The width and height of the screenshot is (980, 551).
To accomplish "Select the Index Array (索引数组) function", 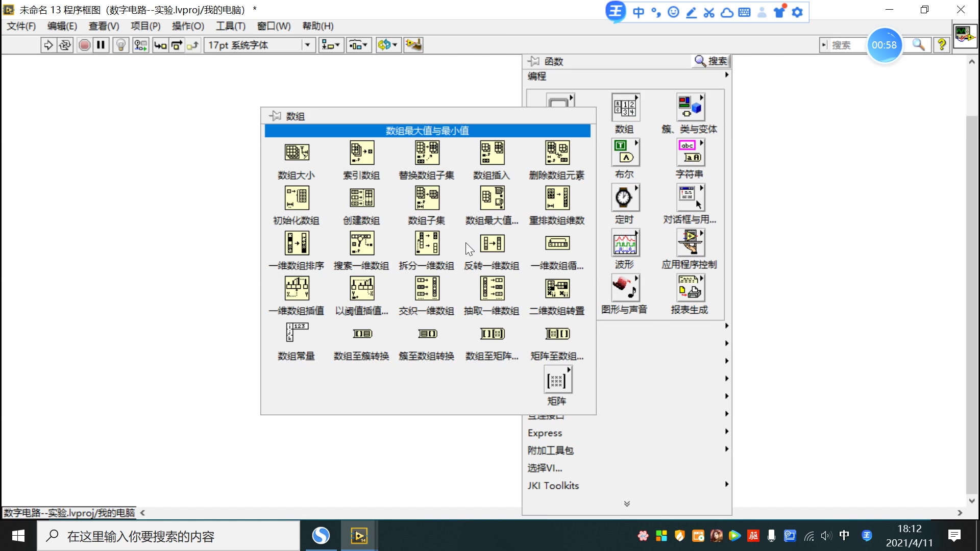I will (361, 153).
